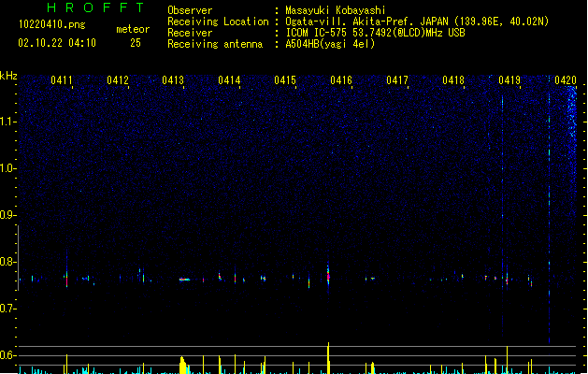Click the 1.1 kHz axis label
The width and height of the screenshot is (588, 374).
click(8, 122)
